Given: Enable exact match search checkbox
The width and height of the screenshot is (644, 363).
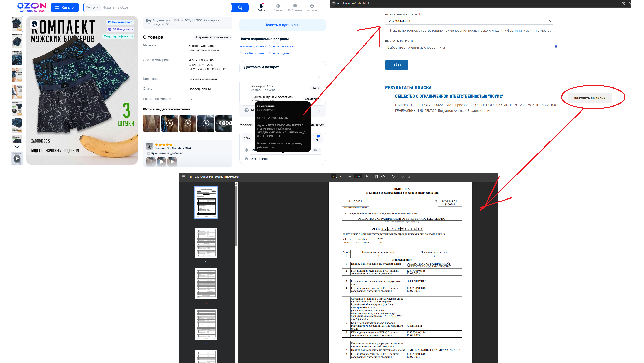Looking at the screenshot, I should pos(387,31).
